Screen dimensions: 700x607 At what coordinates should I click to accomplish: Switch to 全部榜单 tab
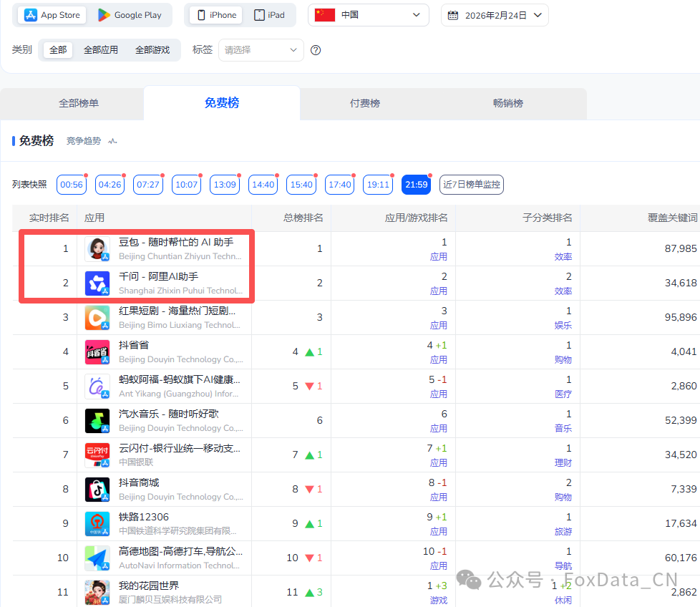(x=79, y=103)
